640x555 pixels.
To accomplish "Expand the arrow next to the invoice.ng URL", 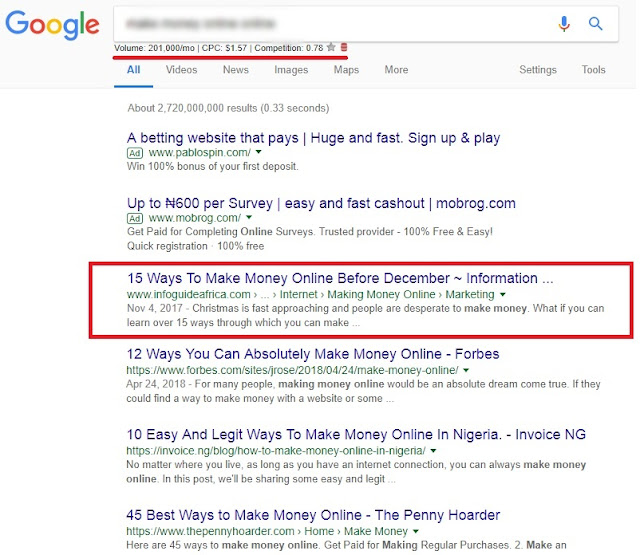I will (433, 451).
